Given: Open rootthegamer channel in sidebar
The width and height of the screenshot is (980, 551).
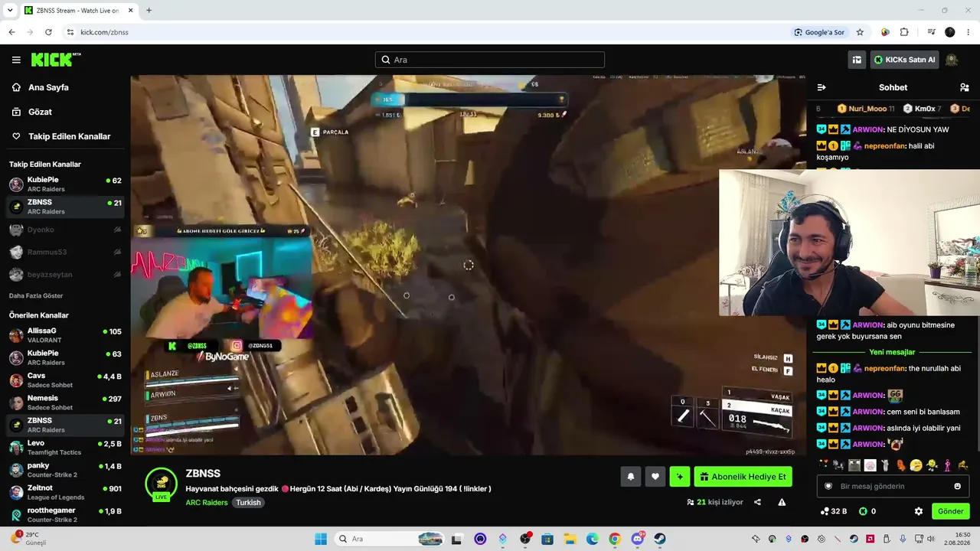Looking at the screenshot, I should (65, 514).
